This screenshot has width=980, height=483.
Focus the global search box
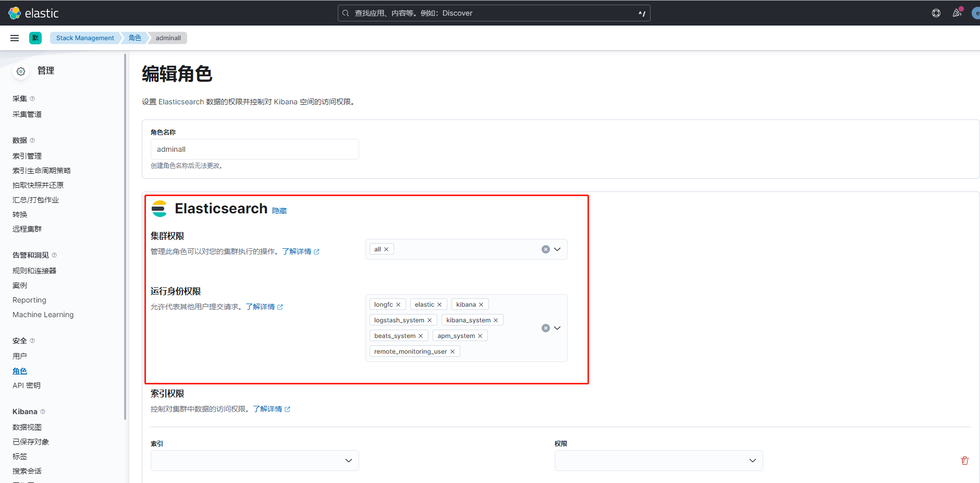pos(494,13)
